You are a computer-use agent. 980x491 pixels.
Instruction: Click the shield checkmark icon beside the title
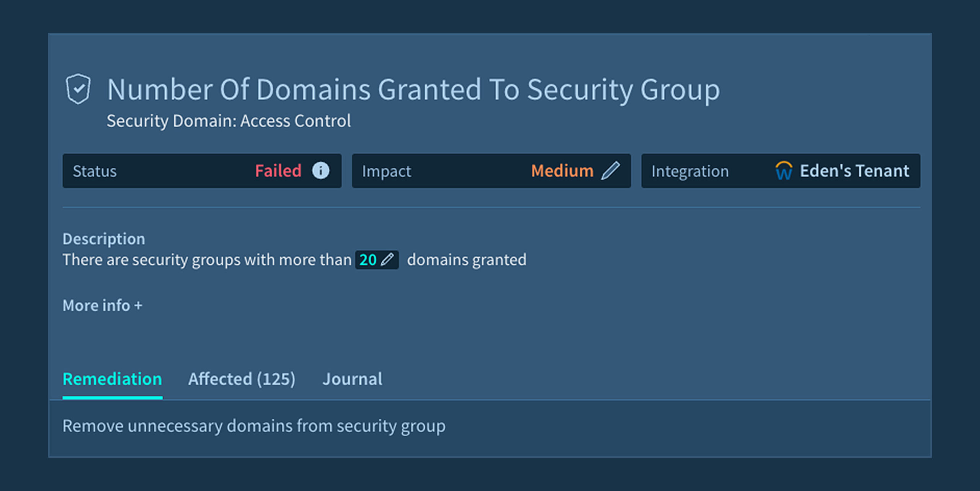[x=78, y=89]
